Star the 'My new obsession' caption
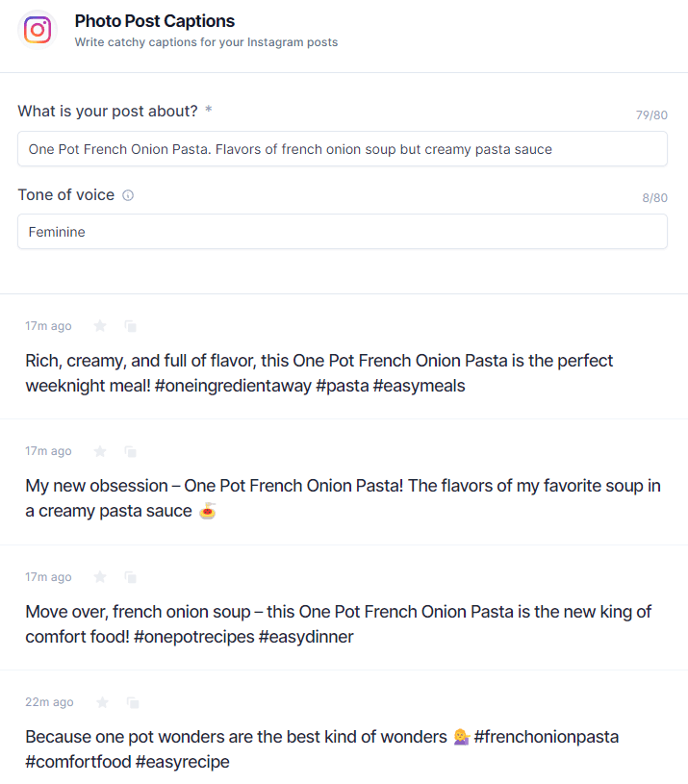688x784 pixels. [x=100, y=451]
